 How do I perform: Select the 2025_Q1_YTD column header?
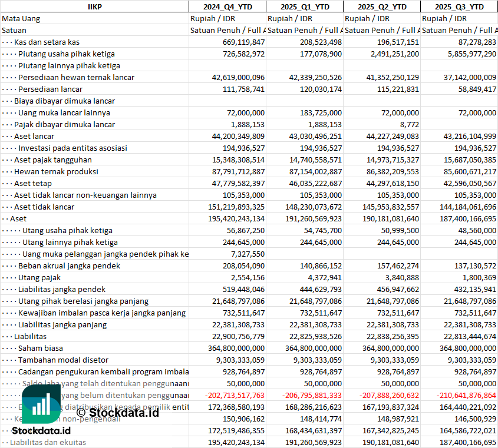(304, 6)
